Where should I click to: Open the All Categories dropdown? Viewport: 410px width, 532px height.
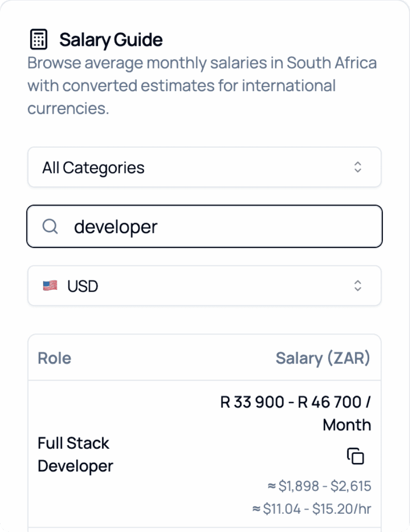(x=205, y=167)
